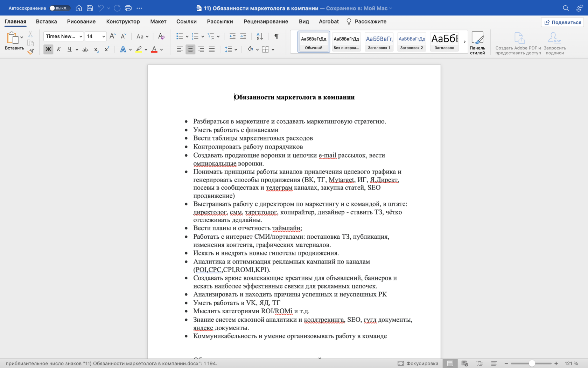Show paragraph marks with pilcrow icon
The width and height of the screenshot is (588, 368).
tap(276, 36)
